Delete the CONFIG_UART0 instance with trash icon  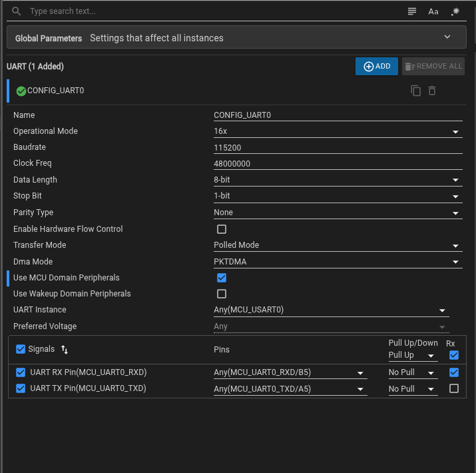click(432, 91)
